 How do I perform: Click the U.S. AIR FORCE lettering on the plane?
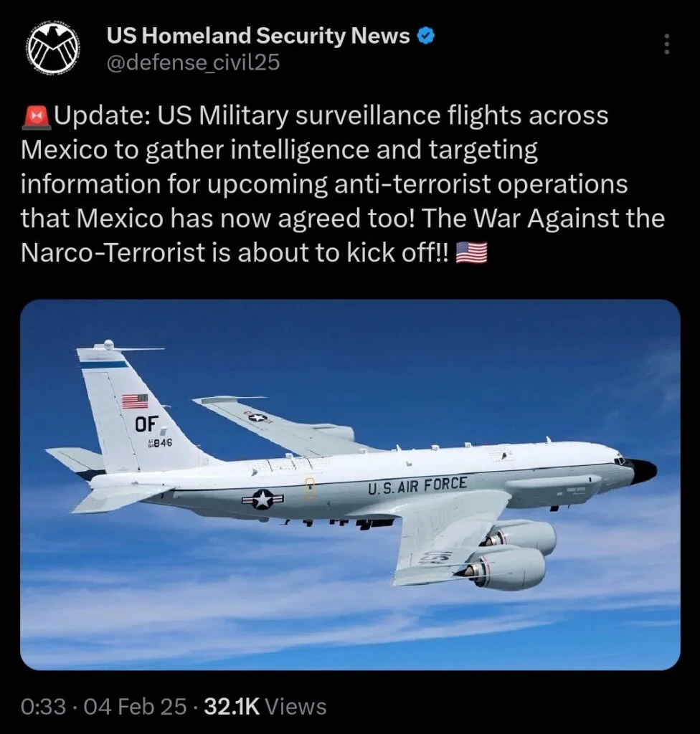point(417,485)
